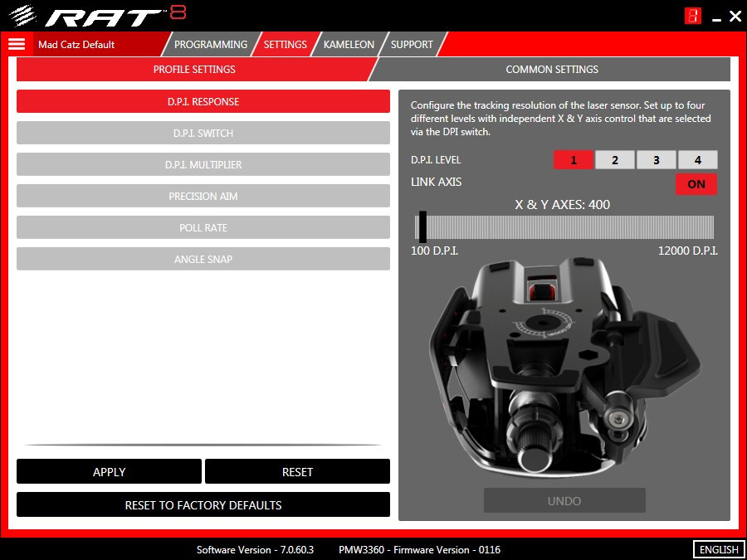Screen dimensions: 747x560
Task: Click the DPI slider track near 12000 D.P.I.
Action: [x=710, y=227]
